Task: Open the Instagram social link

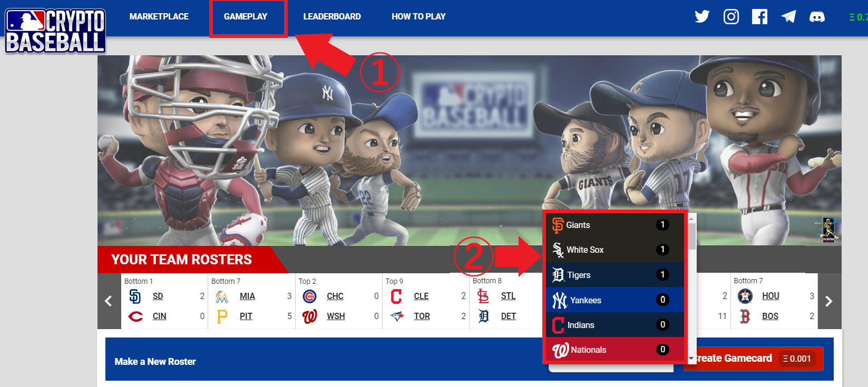Action: click(731, 17)
